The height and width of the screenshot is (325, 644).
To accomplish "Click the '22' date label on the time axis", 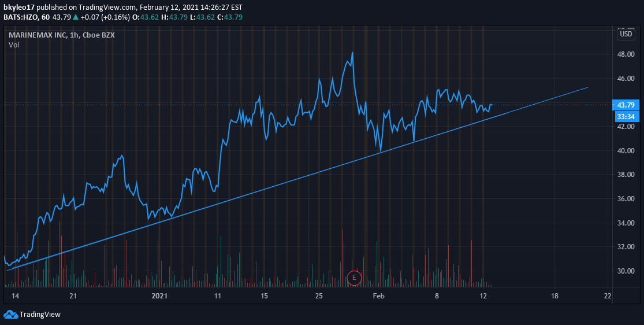I will point(608,296).
